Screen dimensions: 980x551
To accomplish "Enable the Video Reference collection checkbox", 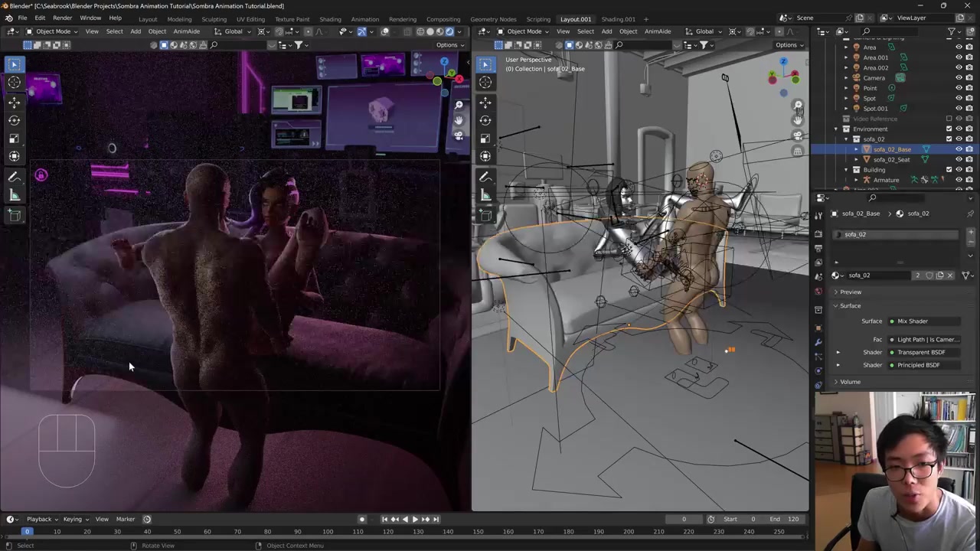I will [949, 119].
